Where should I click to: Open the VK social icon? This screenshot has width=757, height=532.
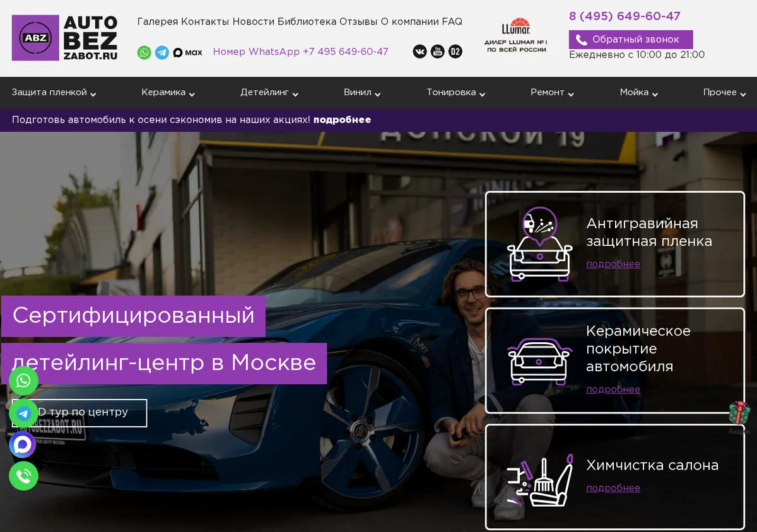click(420, 52)
